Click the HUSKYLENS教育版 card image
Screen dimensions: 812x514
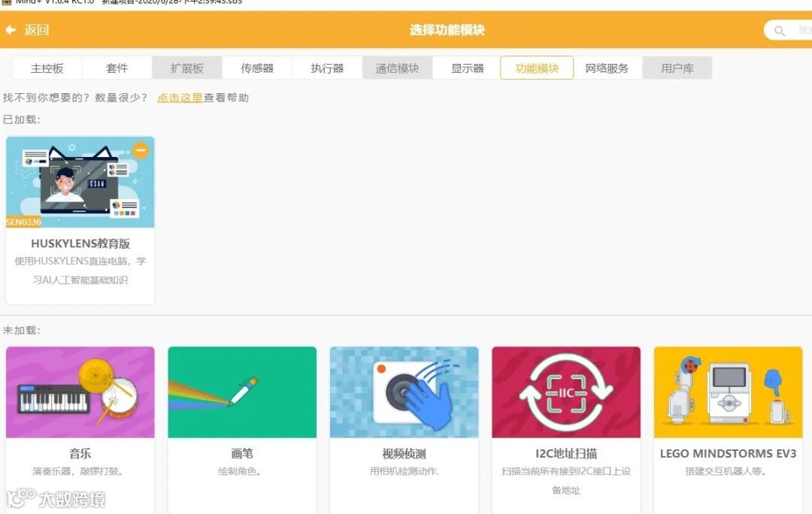(80, 182)
